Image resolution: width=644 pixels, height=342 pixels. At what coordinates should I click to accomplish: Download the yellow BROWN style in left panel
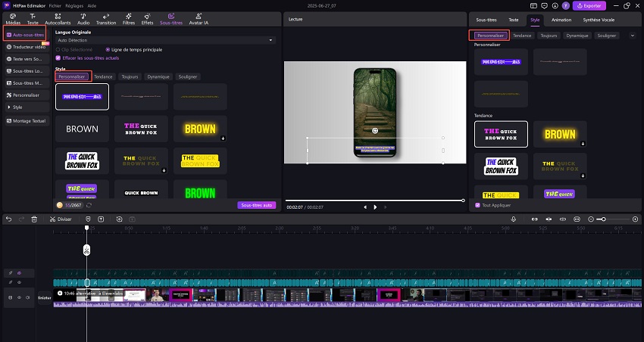pyautogui.click(x=223, y=138)
